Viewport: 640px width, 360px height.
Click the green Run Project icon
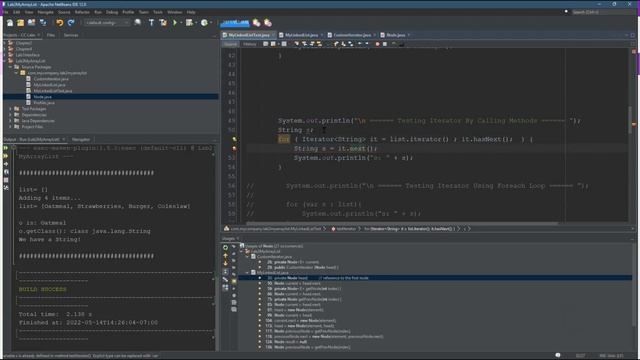[175, 23]
